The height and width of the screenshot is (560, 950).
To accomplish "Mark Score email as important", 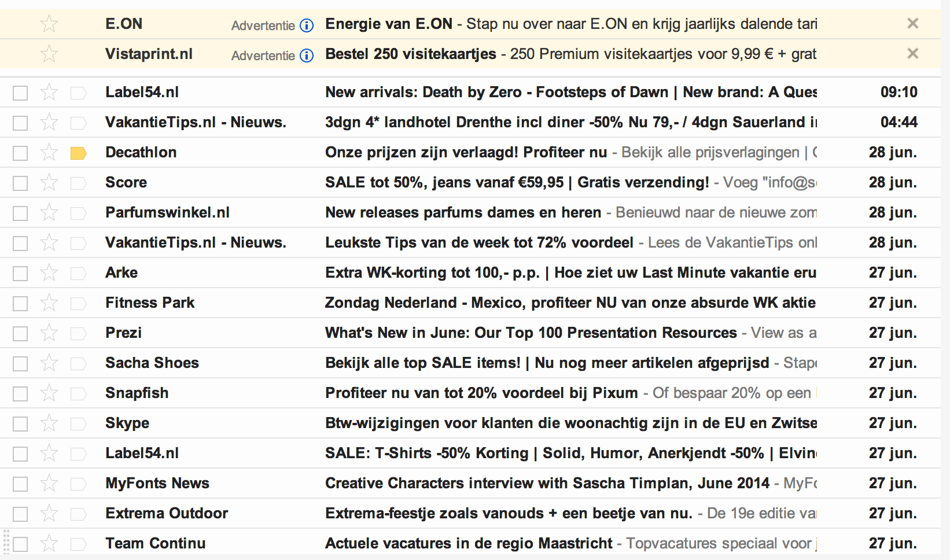I will point(78,183).
